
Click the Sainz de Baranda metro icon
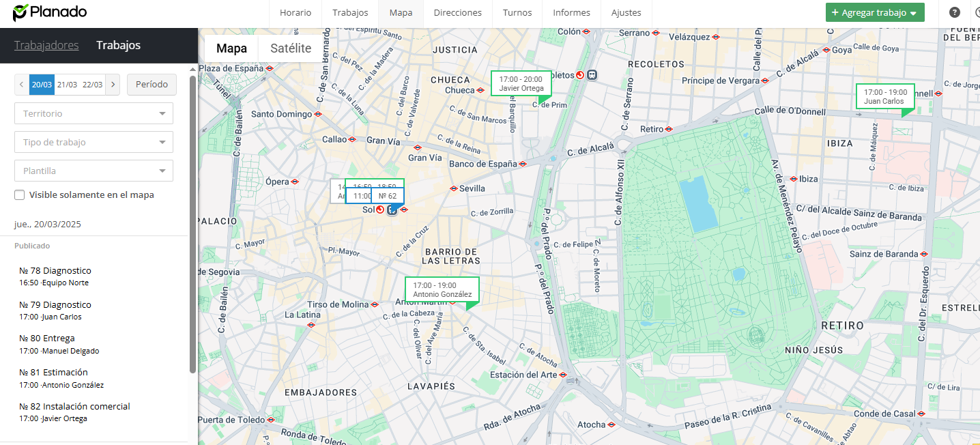[x=924, y=254]
